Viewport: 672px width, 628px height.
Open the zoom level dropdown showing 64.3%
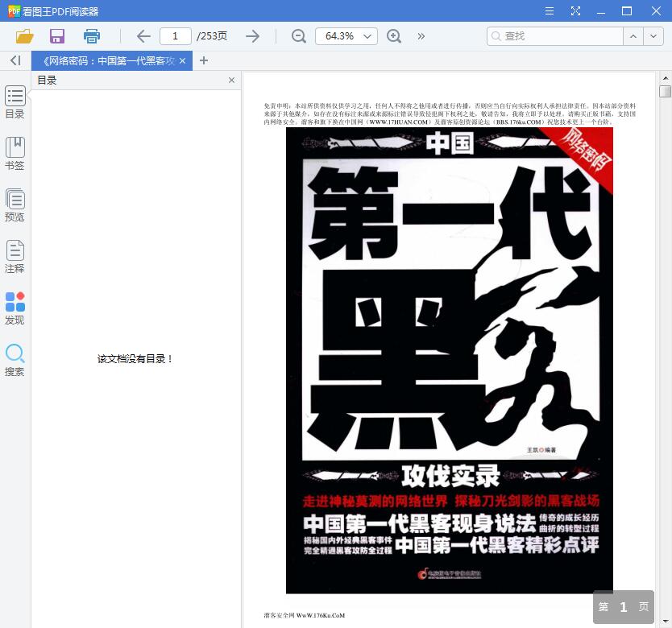pyautogui.click(x=346, y=35)
